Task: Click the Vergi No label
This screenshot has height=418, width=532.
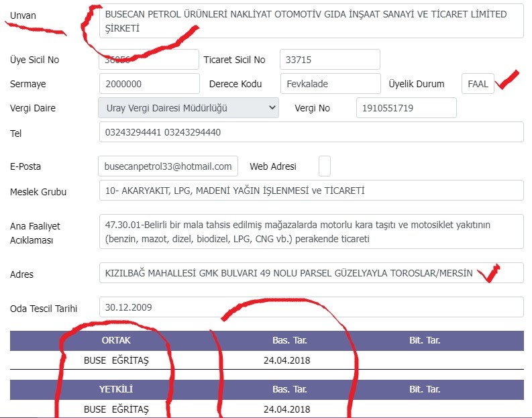Action: [x=312, y=108]
